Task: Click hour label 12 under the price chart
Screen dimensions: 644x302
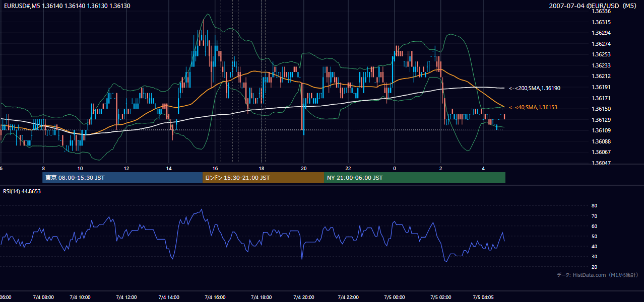Action: (126, 168)
